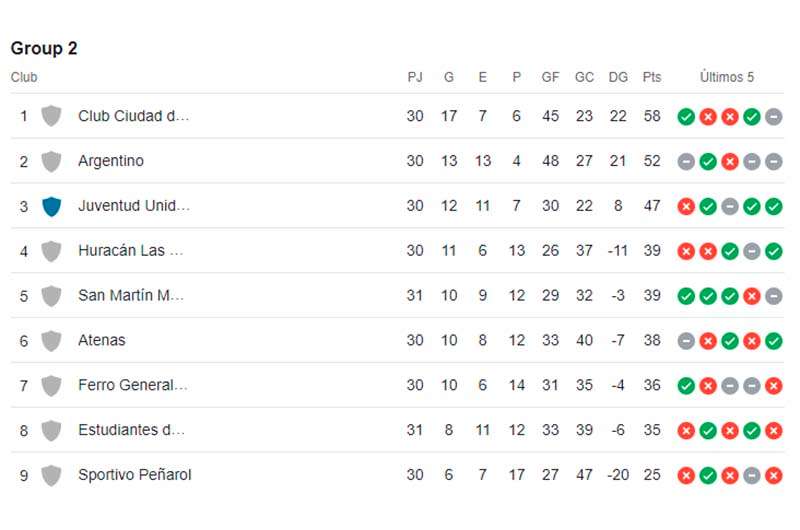Screen dimensions: 800x530
Task: Open Sportivo Peñarol team link
Action: pyautogui.click(x=134, y=475)
